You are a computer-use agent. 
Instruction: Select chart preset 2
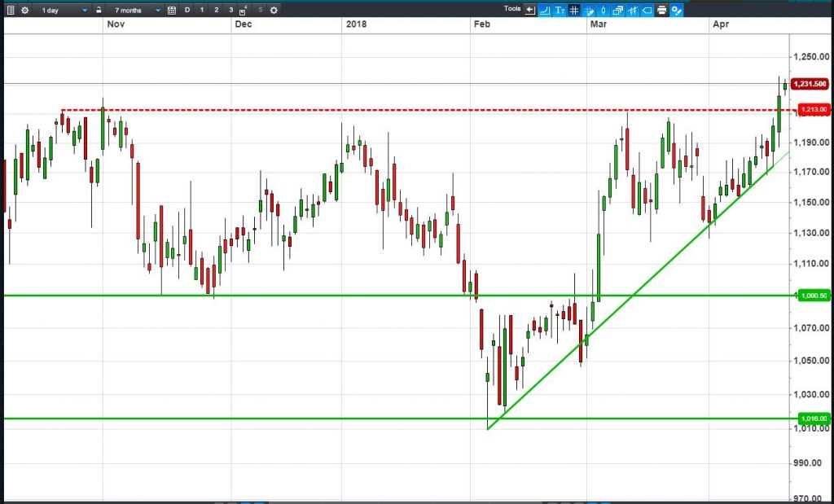click(216, 10)
